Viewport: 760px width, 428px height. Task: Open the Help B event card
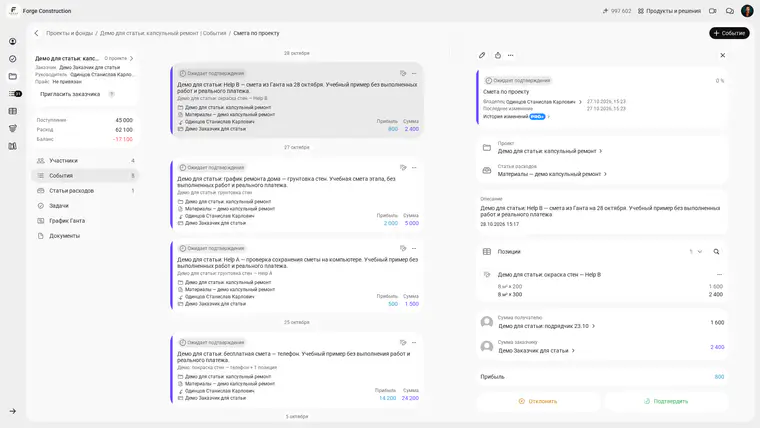297,100
